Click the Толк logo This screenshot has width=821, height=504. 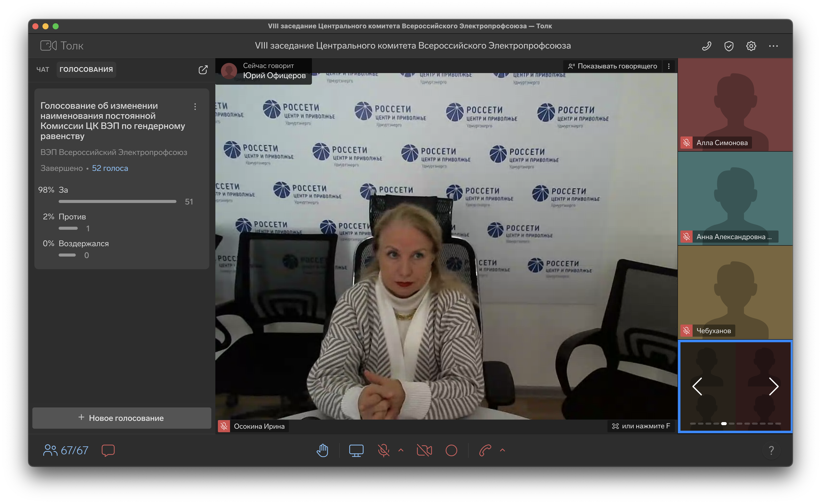click(62, 46)
